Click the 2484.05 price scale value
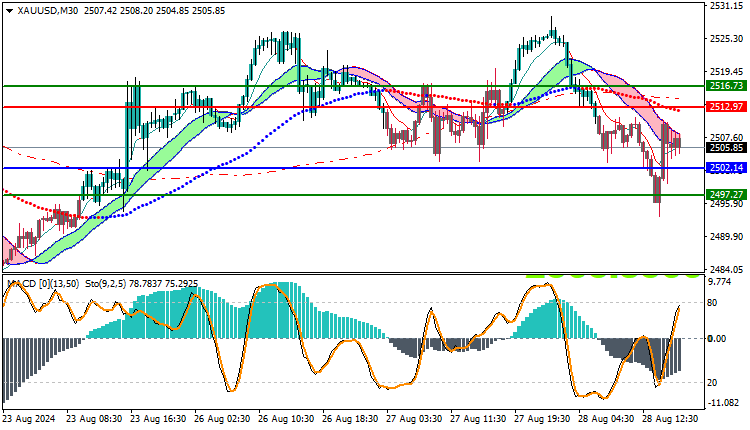Viewport: 750px width, 430px height. (x=726, y=270)
